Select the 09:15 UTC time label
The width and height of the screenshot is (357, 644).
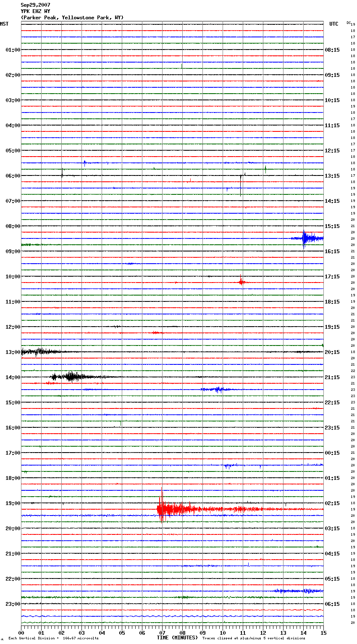332,75
